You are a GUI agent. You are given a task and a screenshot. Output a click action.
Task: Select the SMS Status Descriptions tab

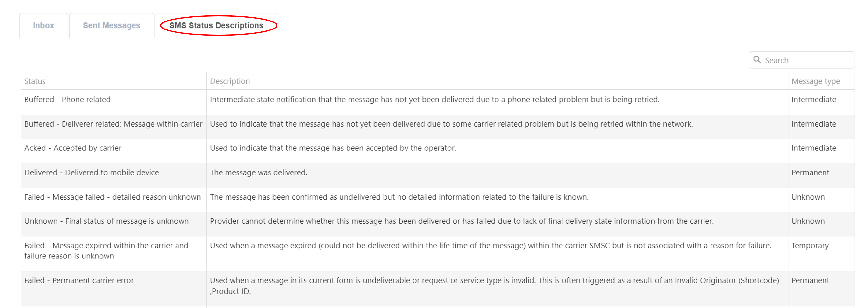216,26
